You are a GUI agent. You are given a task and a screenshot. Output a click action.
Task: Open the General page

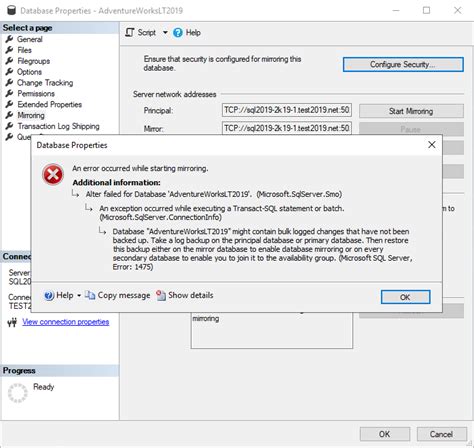tap(30, 39)
